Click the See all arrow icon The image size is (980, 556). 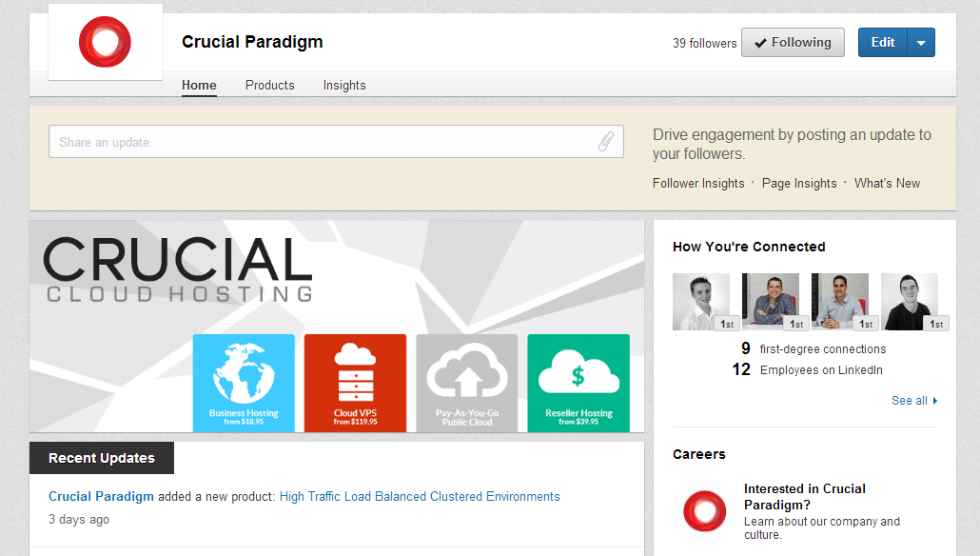coord(935,401)
